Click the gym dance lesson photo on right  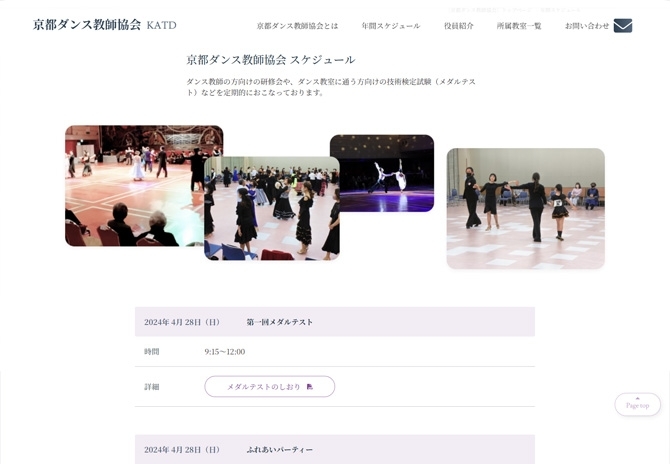point(525,208)
